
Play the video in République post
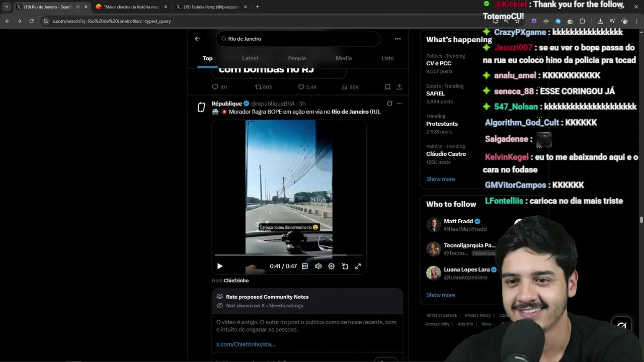(x=220, y=266)
